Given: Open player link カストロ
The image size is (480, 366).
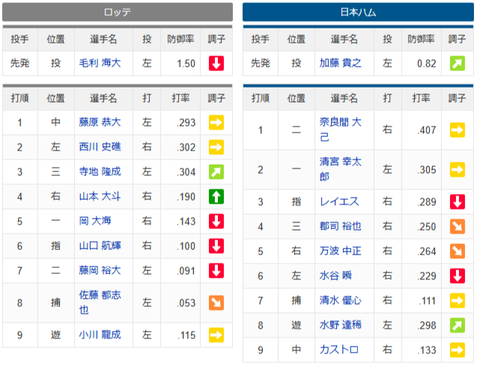Looking at the screenshot, I should (339, 350).
